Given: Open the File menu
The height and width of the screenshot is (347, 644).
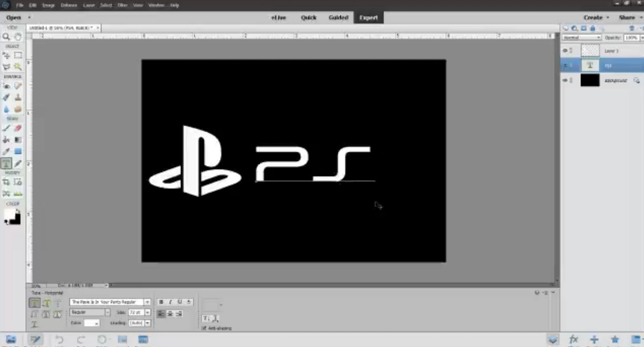Looking at the screenshot, I should [x=20, y=5].
